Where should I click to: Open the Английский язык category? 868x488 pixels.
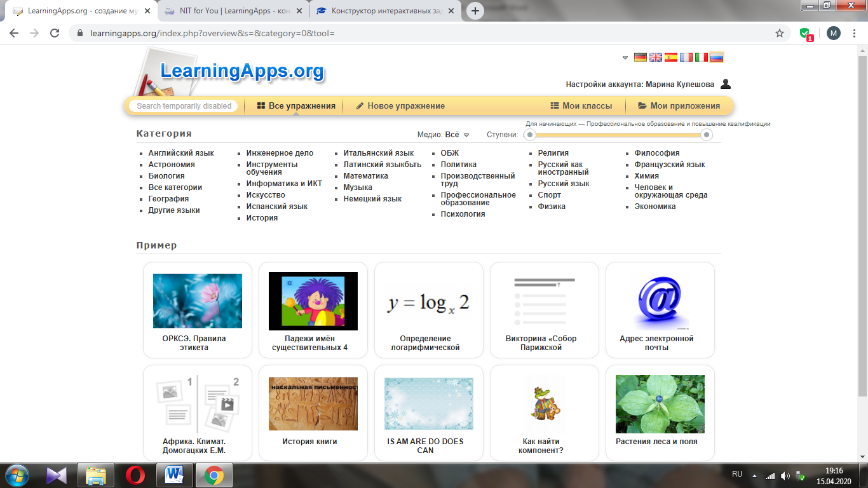(181, 153)
